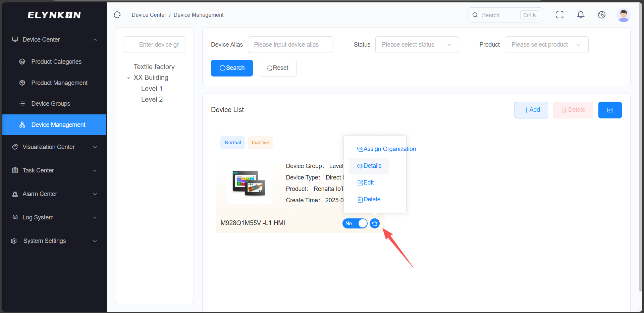
Task: Select Level 2 in group tree
Action: click(152, 99)
